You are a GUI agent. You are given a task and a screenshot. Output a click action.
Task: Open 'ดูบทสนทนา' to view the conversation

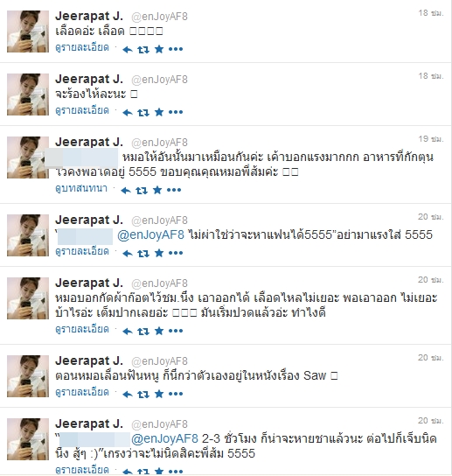coord(81,188)
